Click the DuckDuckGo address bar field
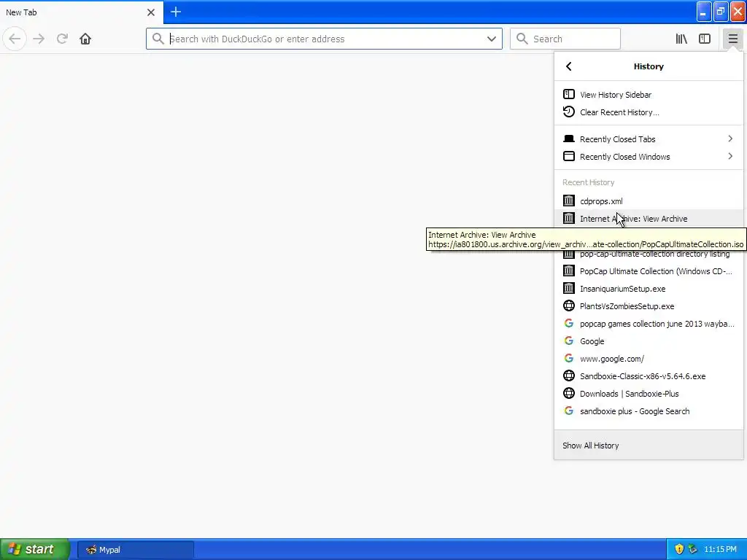747x560 pixels. (x=324, y=39)
